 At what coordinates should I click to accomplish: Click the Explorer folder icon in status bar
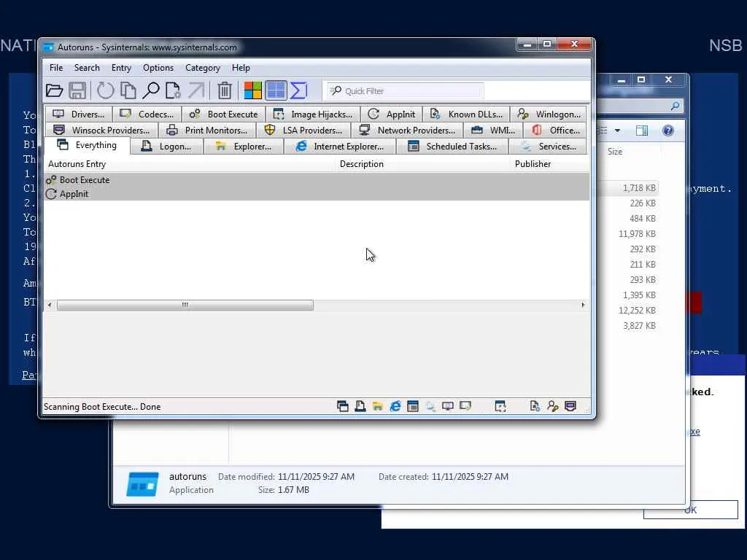click(x=378, y=406)
